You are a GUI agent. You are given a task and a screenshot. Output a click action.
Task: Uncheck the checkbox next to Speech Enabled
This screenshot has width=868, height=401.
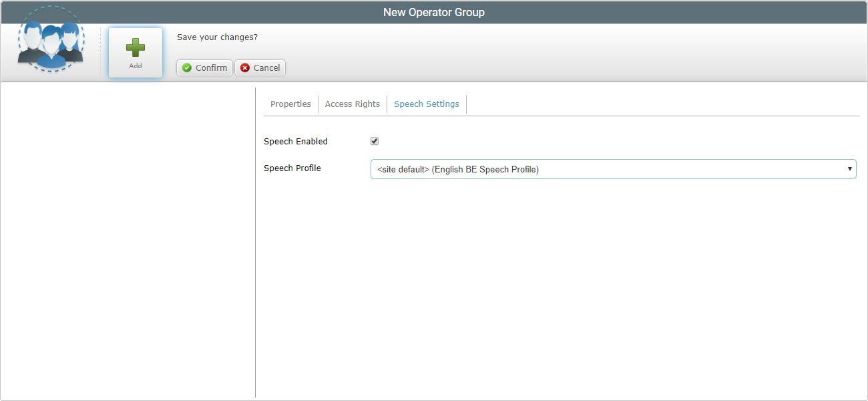coord(375,141)
